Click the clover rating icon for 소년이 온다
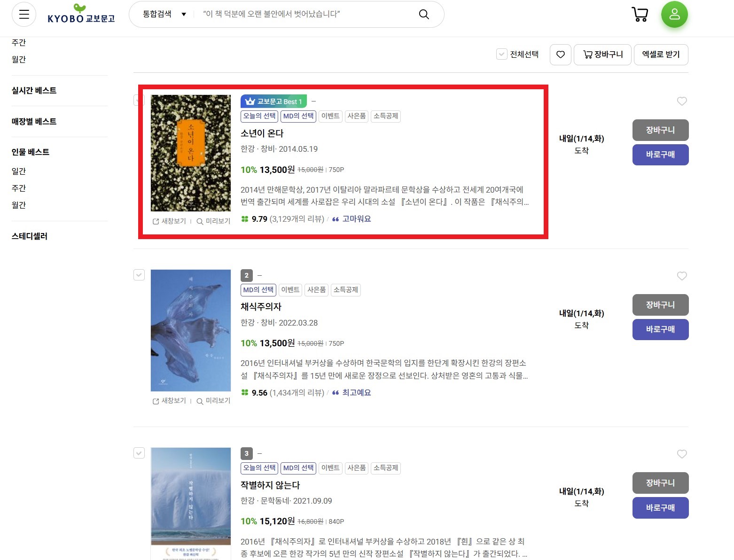 [x=244, y=219]
